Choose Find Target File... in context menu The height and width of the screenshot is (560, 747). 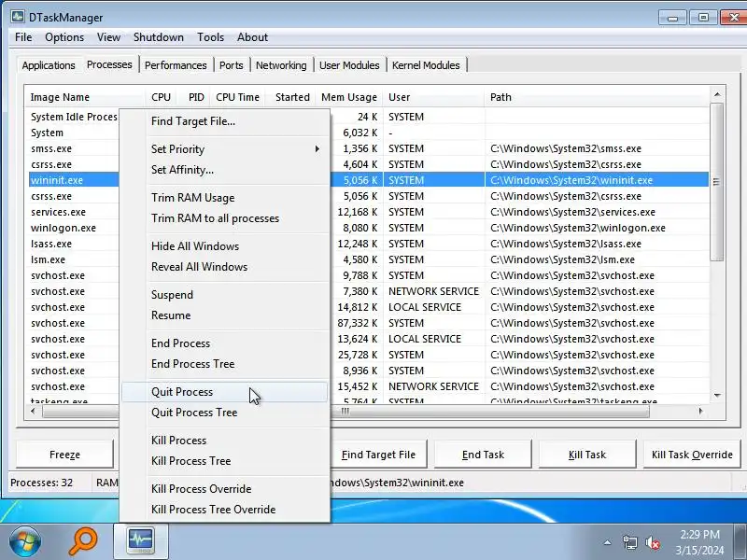pyautogui.click(x=225, y=121)
